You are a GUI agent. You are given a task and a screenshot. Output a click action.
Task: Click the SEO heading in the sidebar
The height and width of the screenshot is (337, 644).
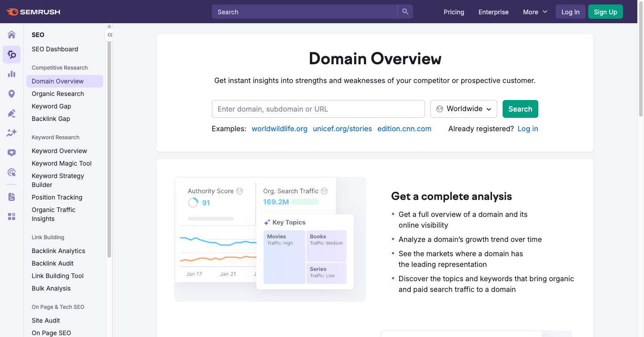point(38,35)
